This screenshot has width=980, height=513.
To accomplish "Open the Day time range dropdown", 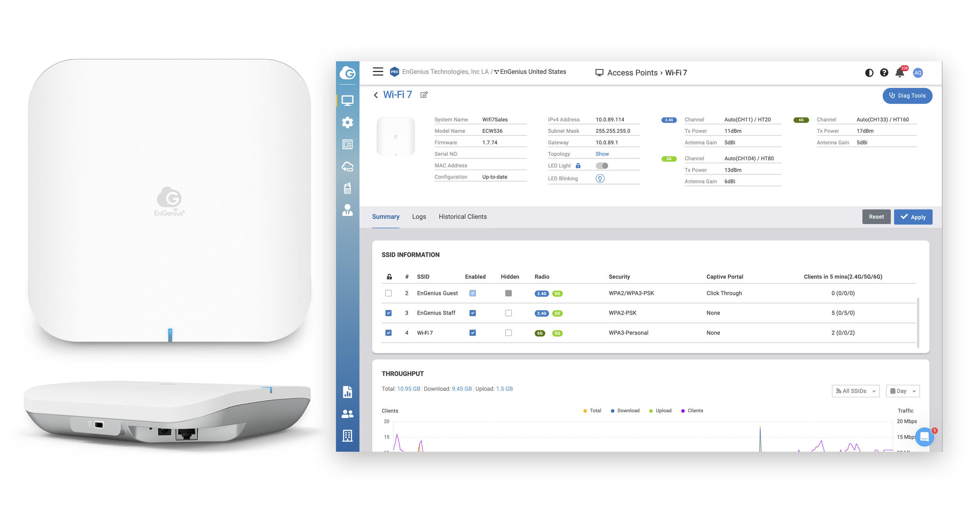I will pyautogui.click(x=902, y=391).
